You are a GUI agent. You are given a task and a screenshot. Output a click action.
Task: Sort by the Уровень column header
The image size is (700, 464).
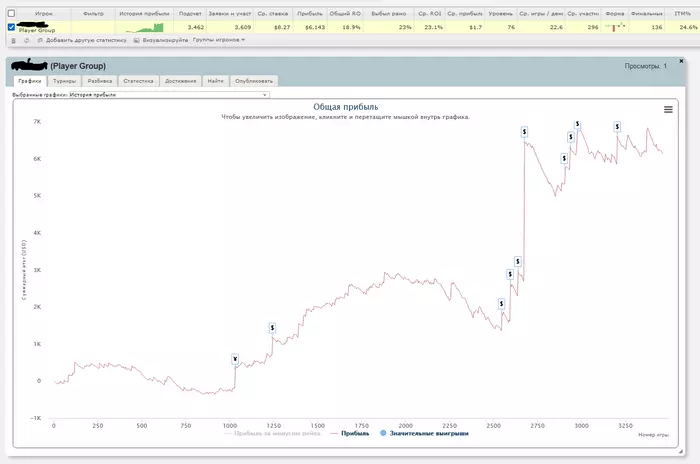tap(500, 14)
